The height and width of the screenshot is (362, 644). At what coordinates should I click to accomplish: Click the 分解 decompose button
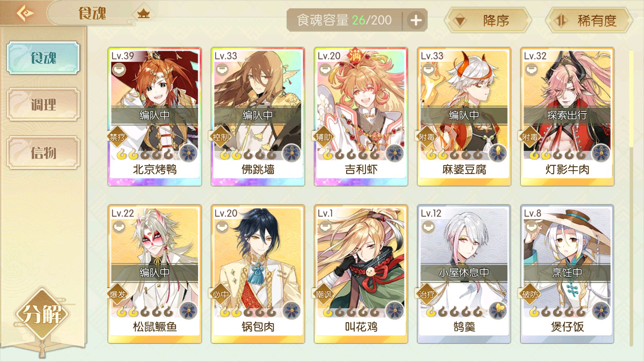coord(42,314)
